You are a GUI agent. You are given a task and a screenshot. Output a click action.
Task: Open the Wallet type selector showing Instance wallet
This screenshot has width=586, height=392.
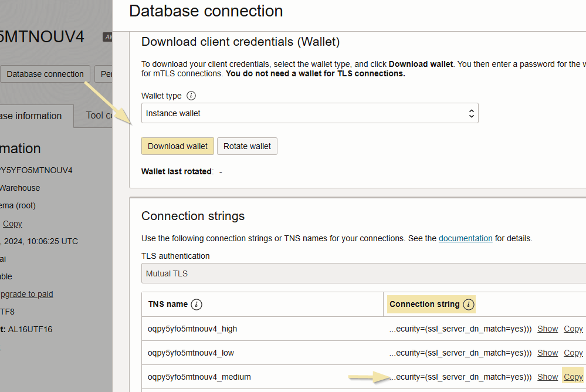click(310, 113)
